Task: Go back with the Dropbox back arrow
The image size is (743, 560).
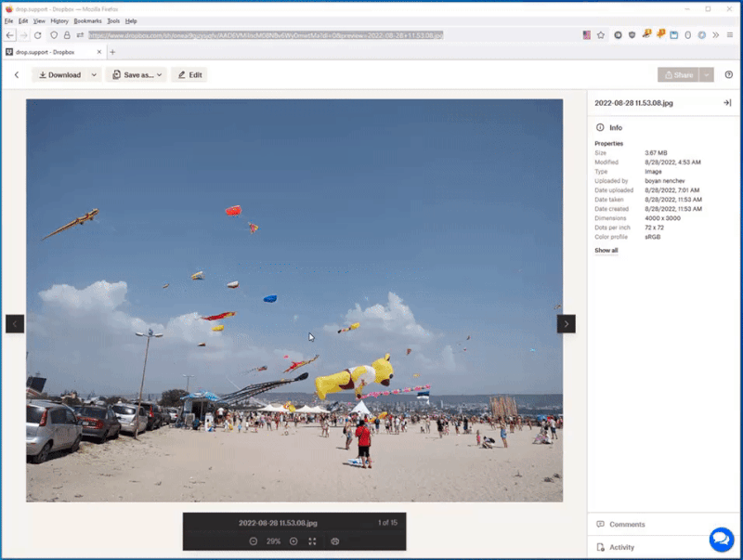Action: 17,75
